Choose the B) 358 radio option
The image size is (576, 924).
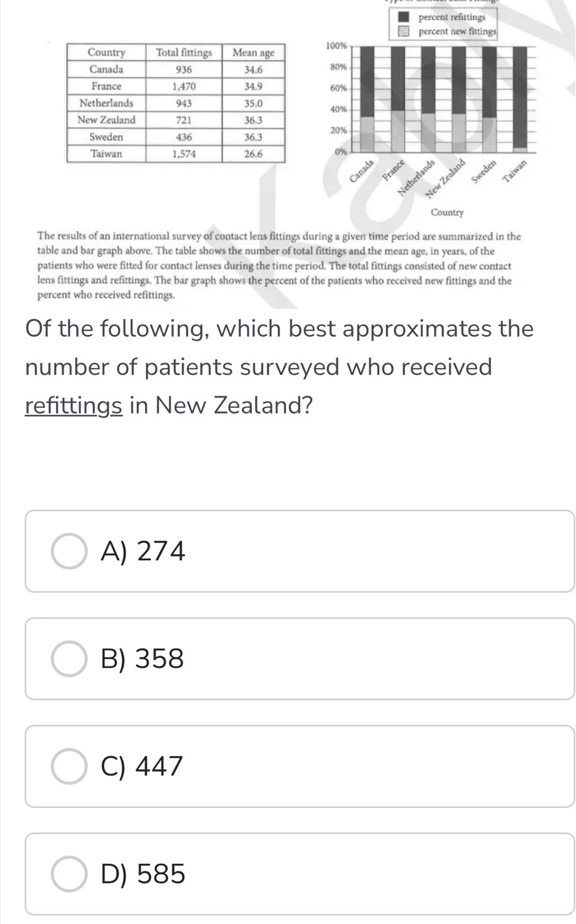[69, 659]
